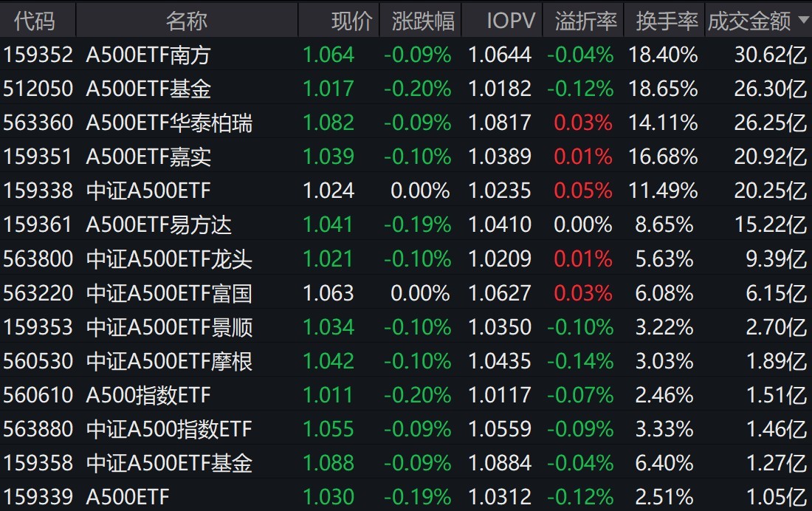Image resolution: width=812 pixels, height=511 pixels.
Task: Click turnover rate 18.40%
Action: (x=663, y=55)
